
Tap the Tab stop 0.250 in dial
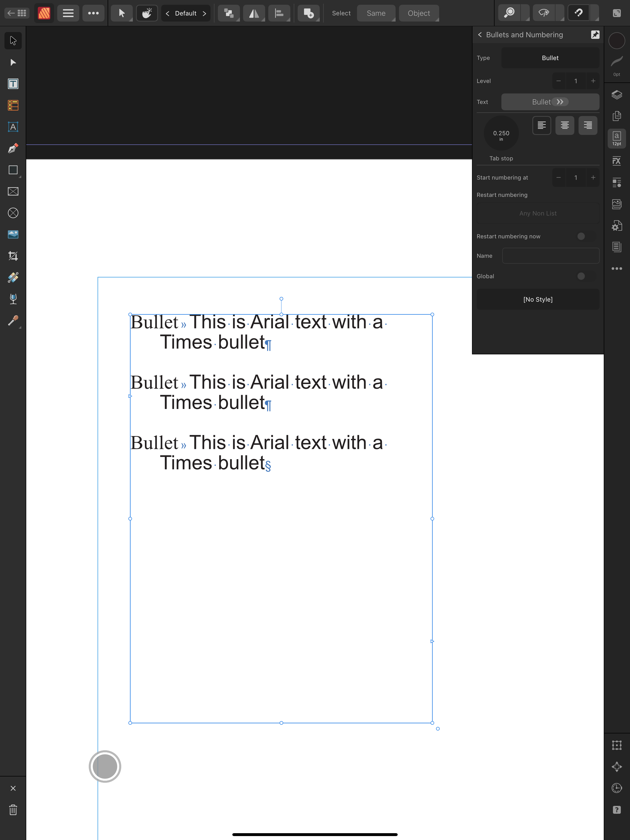(x=501, y=134)
